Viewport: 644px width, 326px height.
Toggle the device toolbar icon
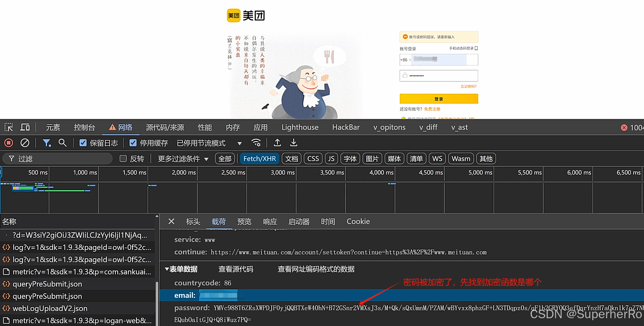coord(25,127)
